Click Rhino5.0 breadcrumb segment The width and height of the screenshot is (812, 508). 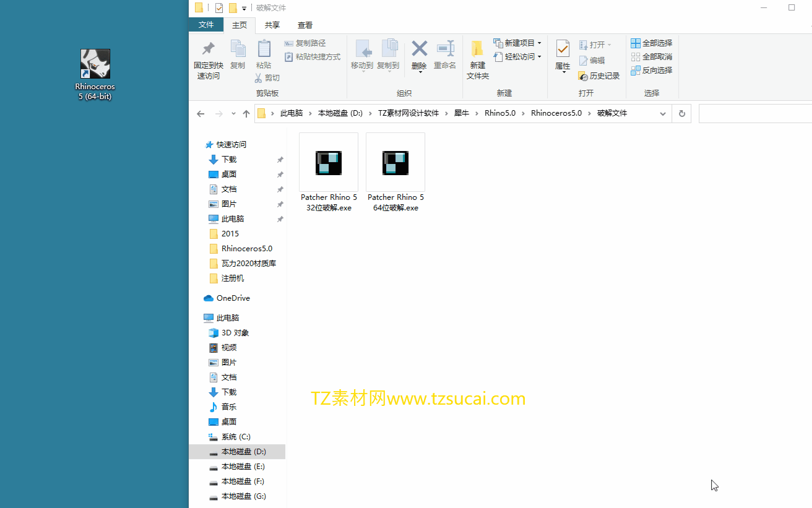click(500, 113)
